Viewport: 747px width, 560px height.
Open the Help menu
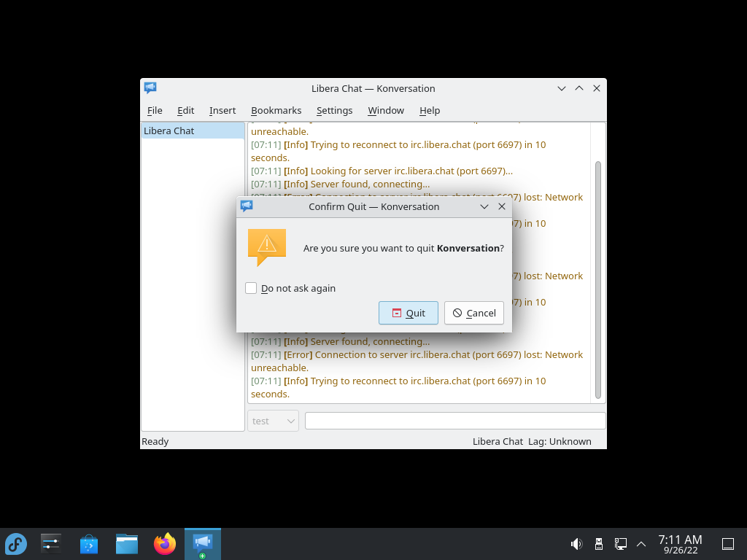(x=430, y=111)
